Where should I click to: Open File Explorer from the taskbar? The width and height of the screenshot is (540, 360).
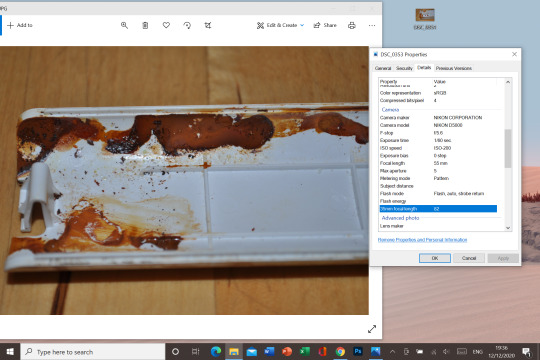pos(234,352)
